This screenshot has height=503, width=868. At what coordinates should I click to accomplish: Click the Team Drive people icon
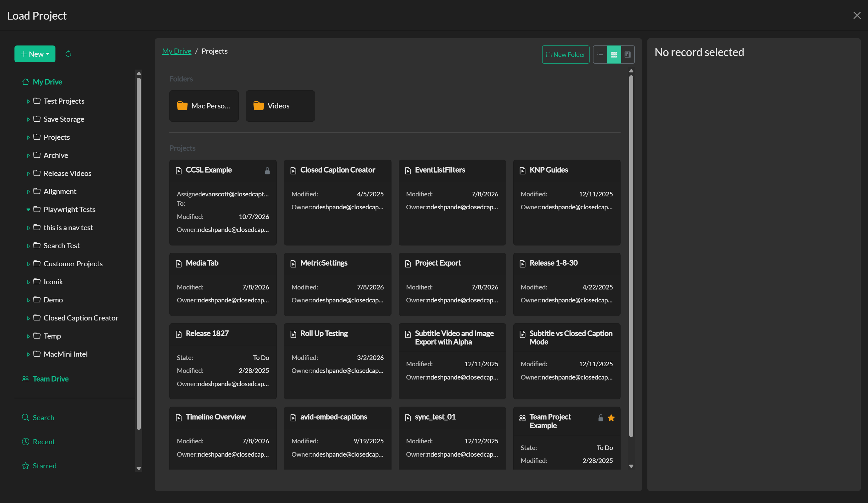26,379
